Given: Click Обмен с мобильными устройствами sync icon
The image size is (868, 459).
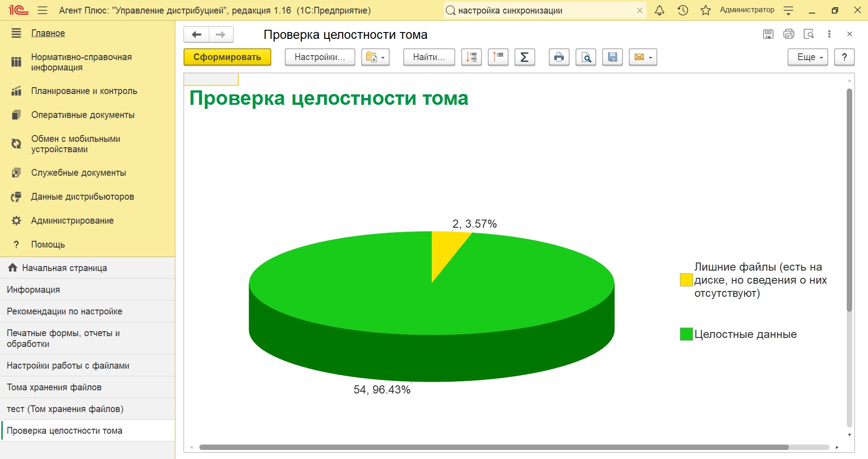Looking at the screenshot, I should [16, 144].
